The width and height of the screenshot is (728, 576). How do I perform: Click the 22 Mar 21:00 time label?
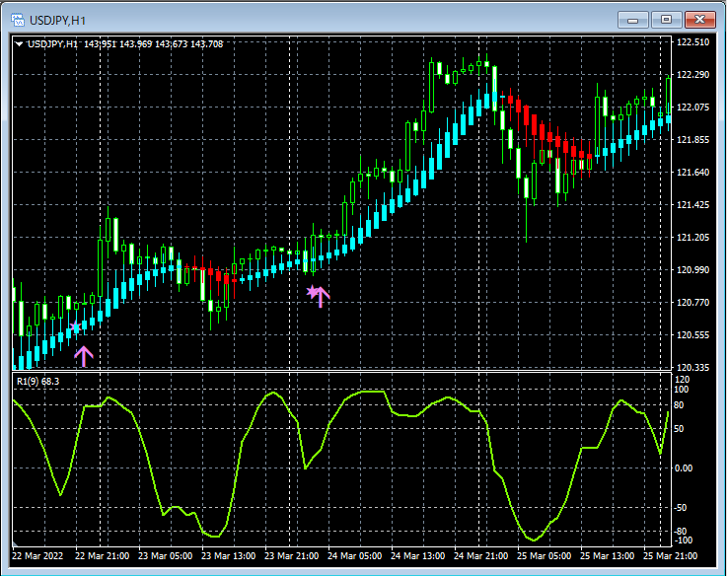tap(103, 555)
